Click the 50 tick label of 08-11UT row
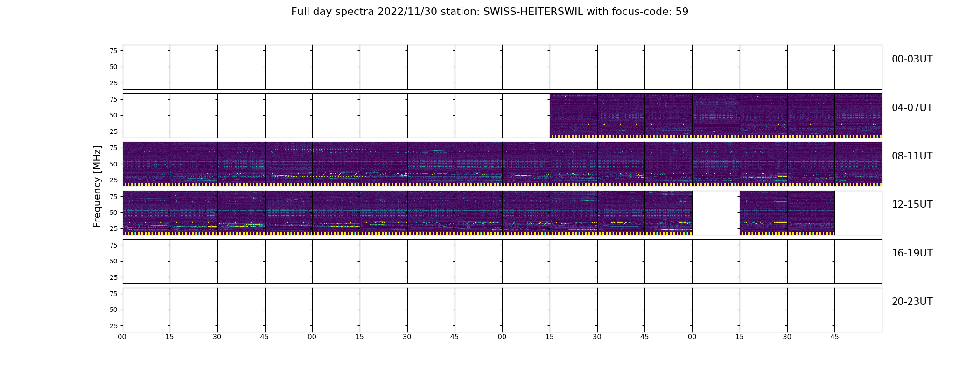The height and width of the screenshot is (373, 980). coord(113,164)
